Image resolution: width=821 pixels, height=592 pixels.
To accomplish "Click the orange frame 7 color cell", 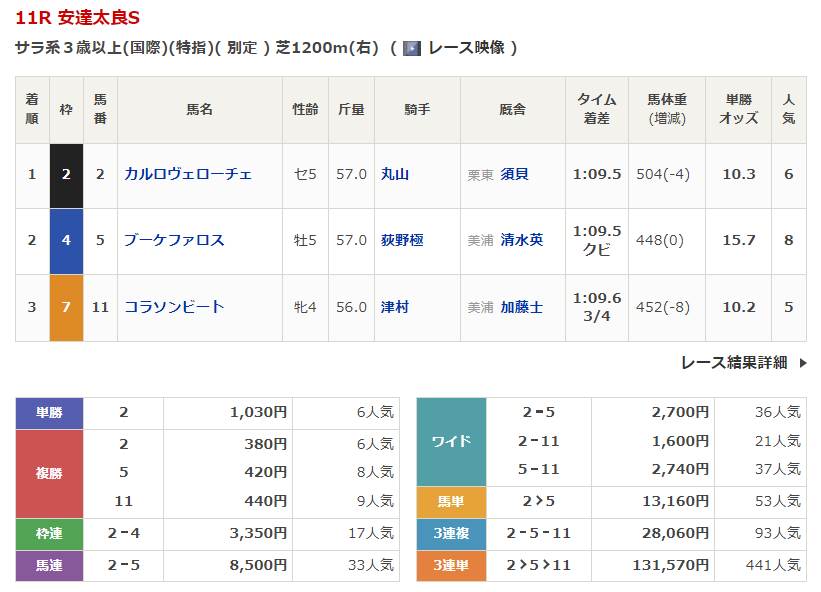I will (x=66, y=308).
